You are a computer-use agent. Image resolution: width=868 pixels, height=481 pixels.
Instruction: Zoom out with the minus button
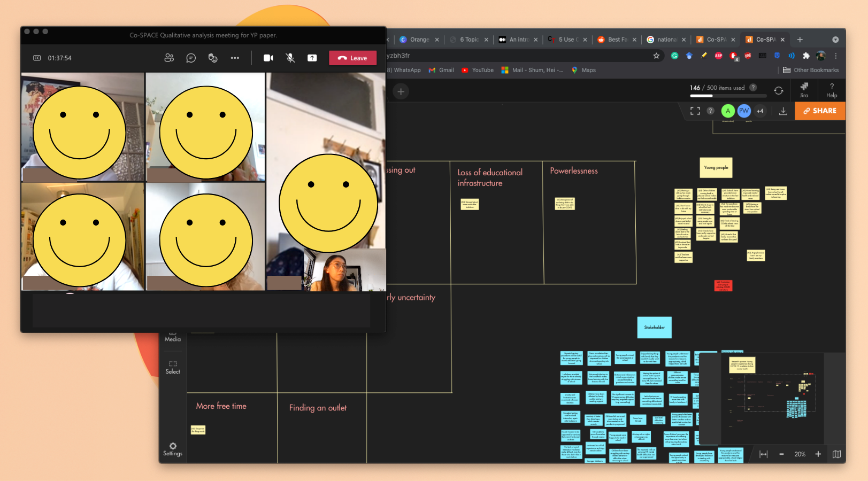781,454
